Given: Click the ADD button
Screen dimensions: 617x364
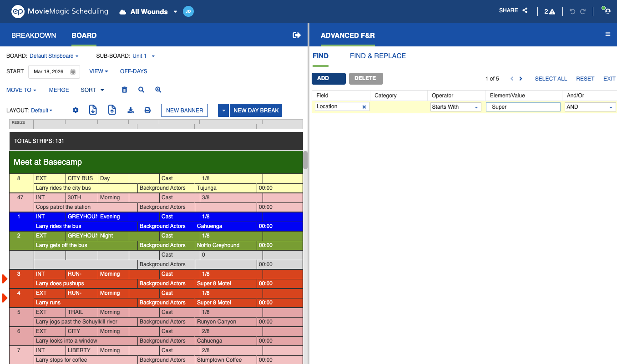Looking at the screenshot, I should 329,79.
